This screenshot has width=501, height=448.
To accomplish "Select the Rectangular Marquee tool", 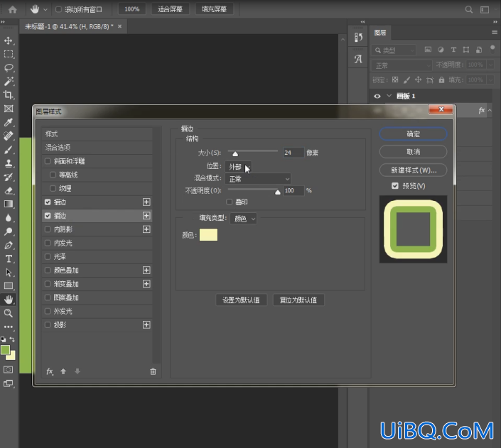I will [9, 54].
